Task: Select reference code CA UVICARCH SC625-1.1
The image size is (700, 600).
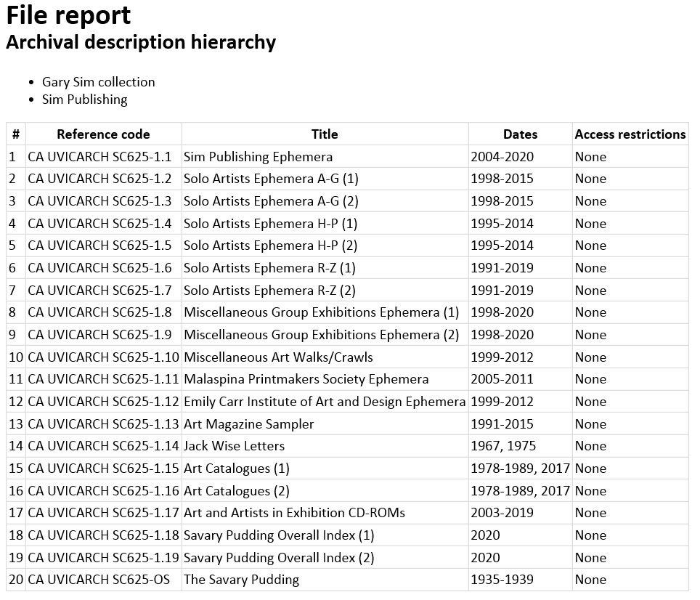Action: [x=99, y=157]
